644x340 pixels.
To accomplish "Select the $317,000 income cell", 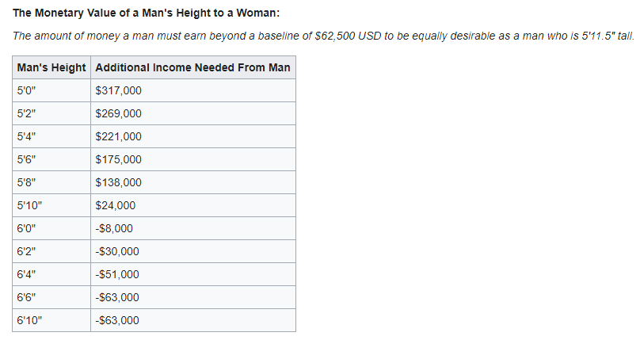I will click(193, 90).
